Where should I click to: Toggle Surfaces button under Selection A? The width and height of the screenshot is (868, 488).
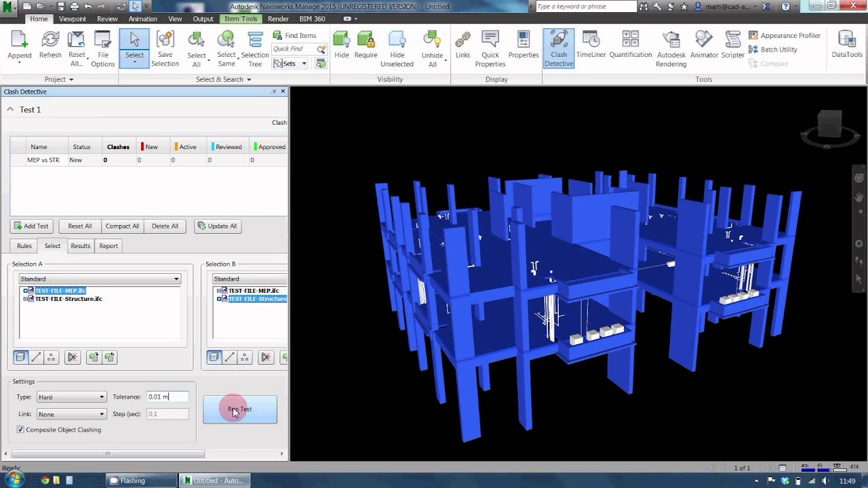pos(20,357)
